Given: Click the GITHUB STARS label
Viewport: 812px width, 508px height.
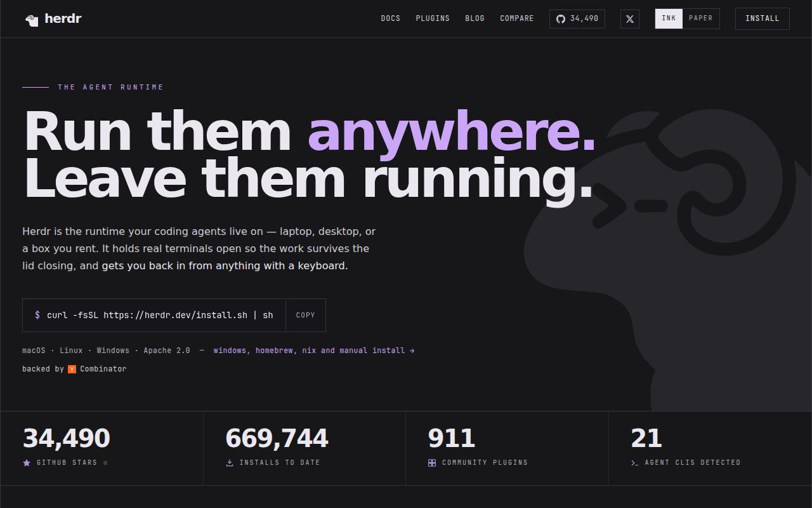Looking at the screenshot, I should (x=67, y=463).
